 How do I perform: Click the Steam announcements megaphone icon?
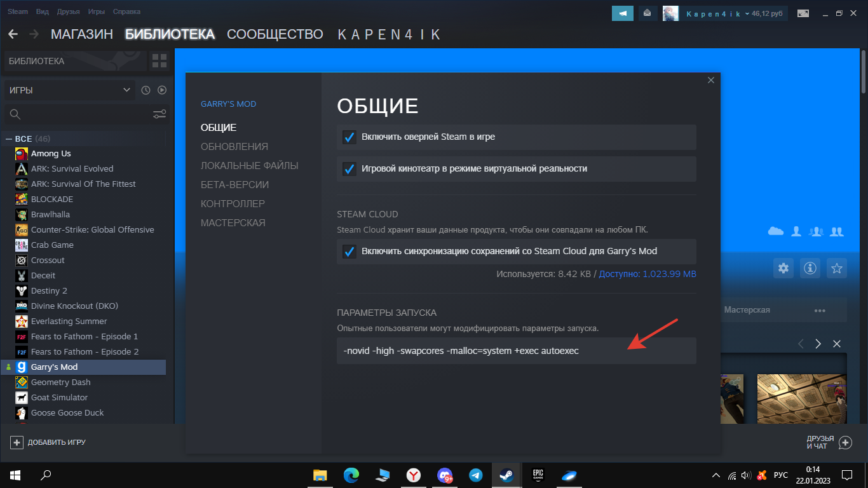[623, 13]
